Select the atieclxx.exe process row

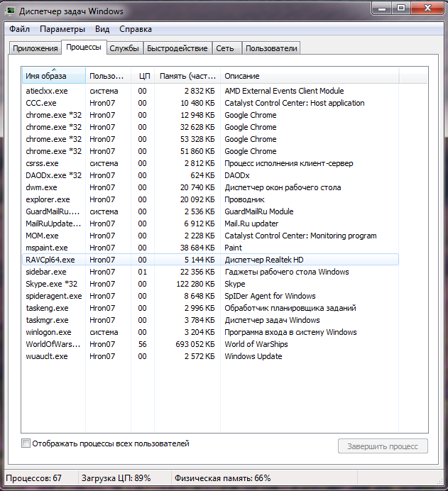tap(210, 91)
